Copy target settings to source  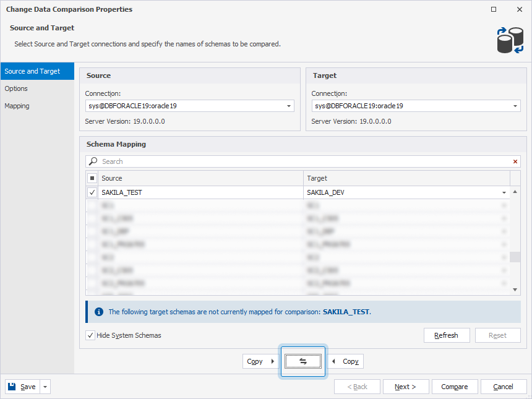pyautogui.click(x=345, y=361)
